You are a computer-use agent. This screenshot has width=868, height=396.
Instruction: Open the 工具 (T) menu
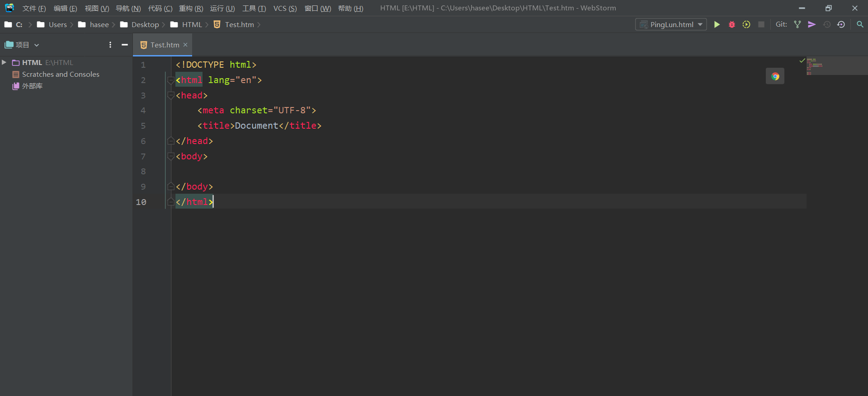[x=254, y=8]
